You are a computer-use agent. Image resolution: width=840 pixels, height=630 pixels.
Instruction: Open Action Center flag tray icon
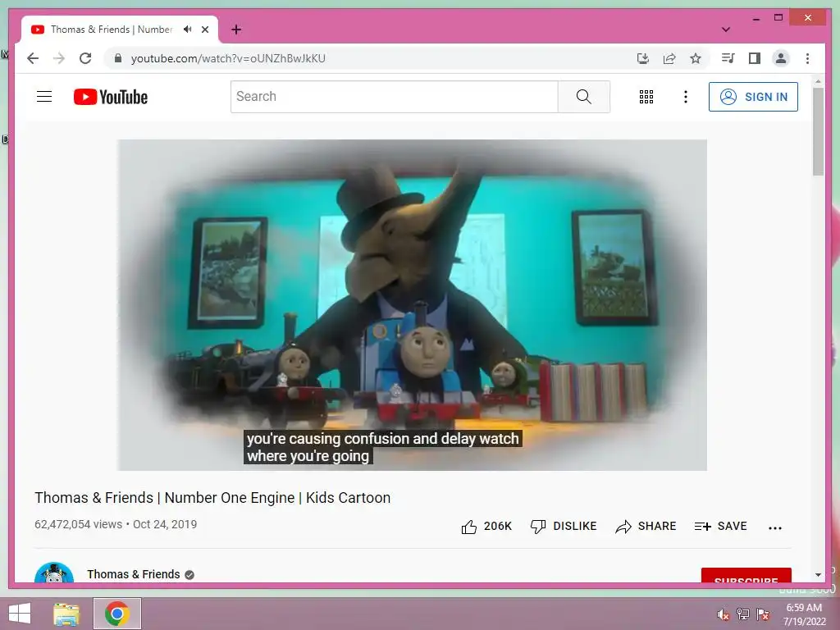(763, 614)
